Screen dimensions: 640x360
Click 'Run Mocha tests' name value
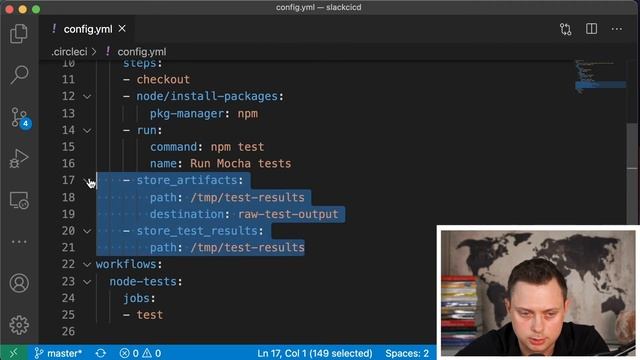(240, 163)
